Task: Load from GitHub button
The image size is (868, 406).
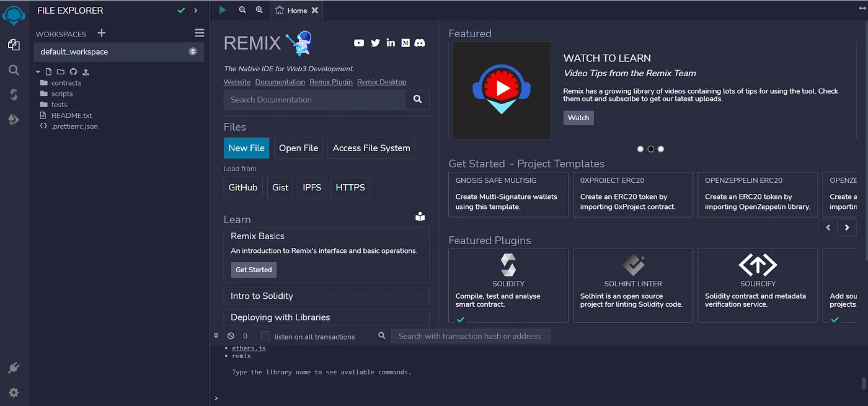Action: pos(243,187)
